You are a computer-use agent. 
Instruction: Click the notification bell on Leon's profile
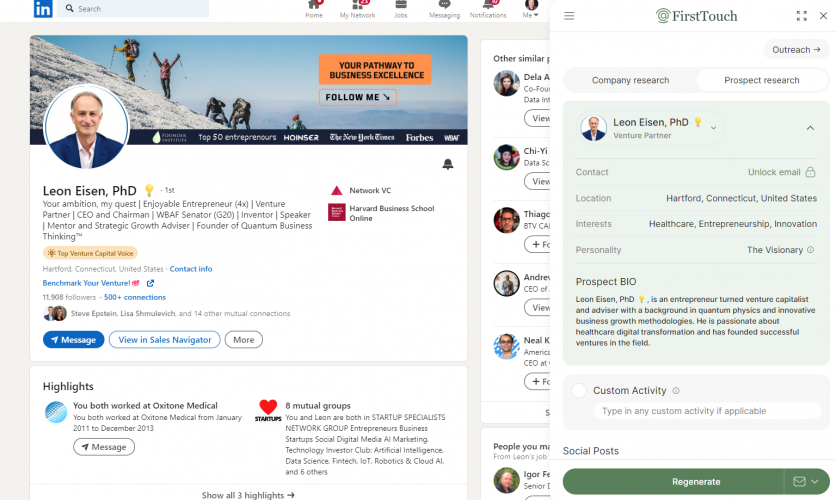448,164
